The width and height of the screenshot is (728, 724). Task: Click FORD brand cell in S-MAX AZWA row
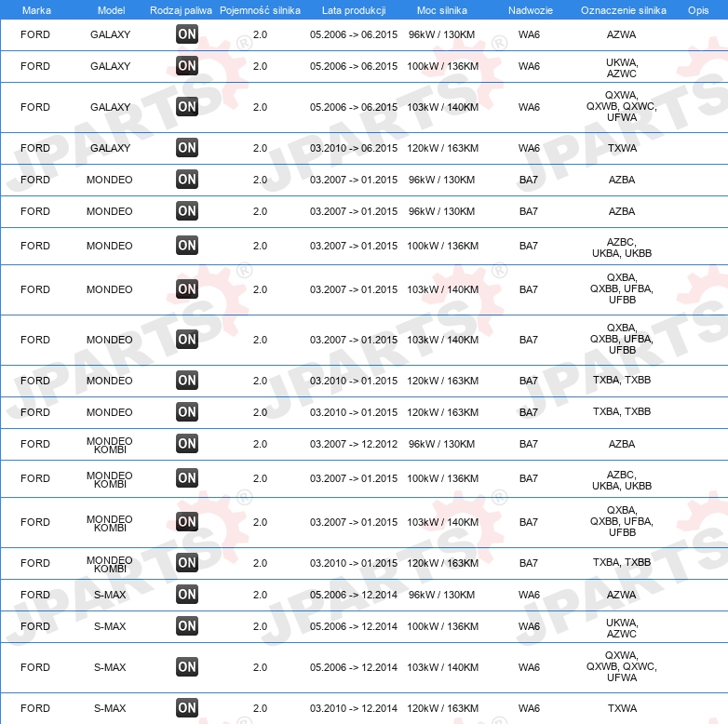click(34, 595)
